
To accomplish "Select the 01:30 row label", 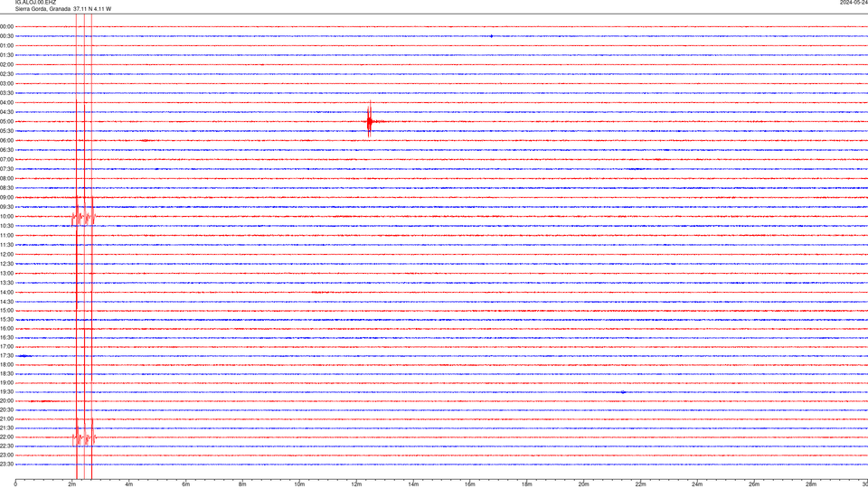I will (x=6, y=55).
